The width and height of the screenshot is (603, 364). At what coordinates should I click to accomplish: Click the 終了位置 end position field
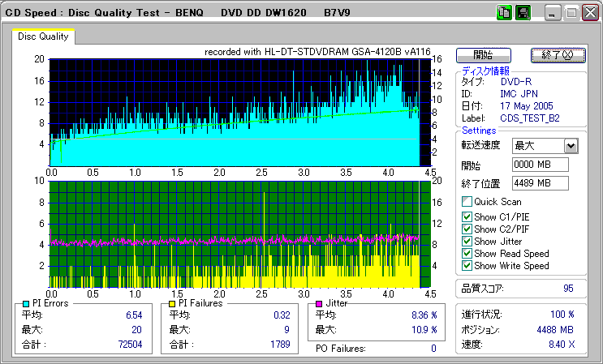coord(541,182)
